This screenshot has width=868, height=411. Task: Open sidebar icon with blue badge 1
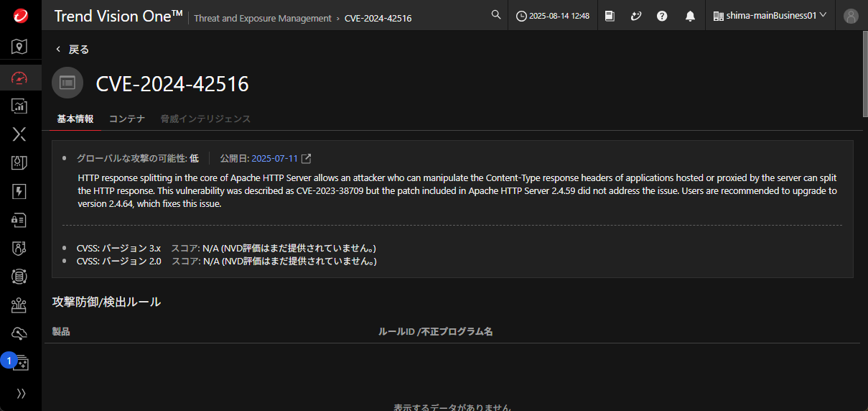20,362
